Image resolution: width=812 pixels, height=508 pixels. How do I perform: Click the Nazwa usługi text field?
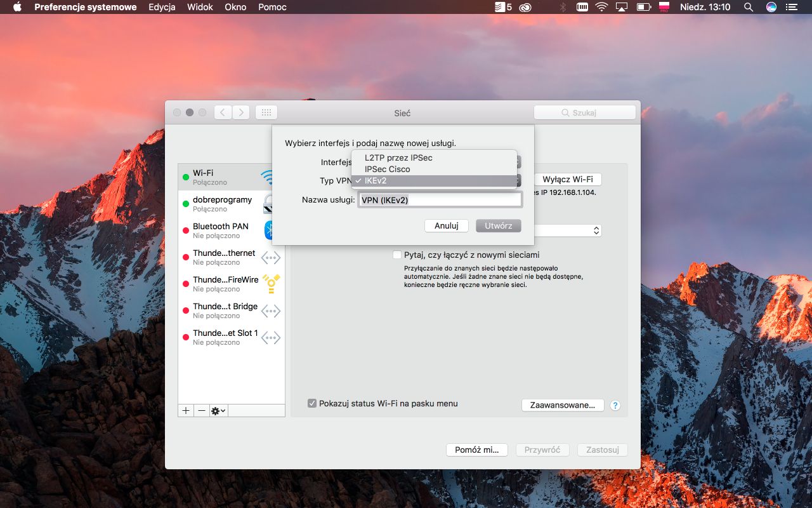click(x=440, y=200)
